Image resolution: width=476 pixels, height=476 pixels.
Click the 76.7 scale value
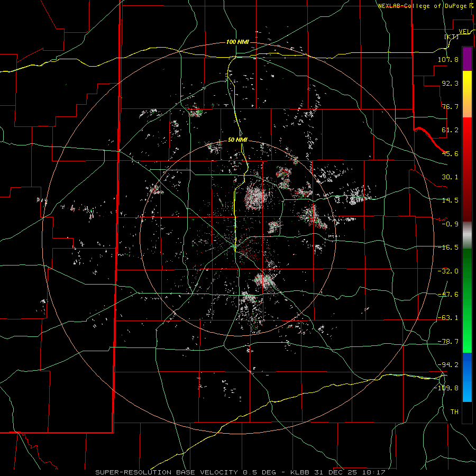pos(450,106)
